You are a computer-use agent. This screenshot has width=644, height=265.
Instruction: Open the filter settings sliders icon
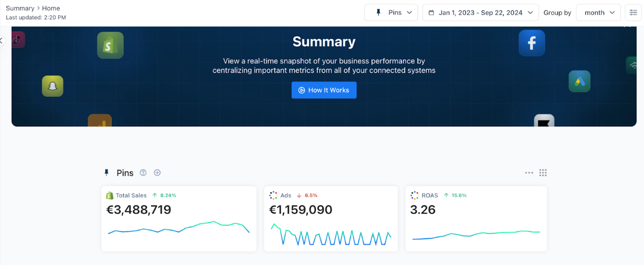pyautogui.click(x=633, y=12)
